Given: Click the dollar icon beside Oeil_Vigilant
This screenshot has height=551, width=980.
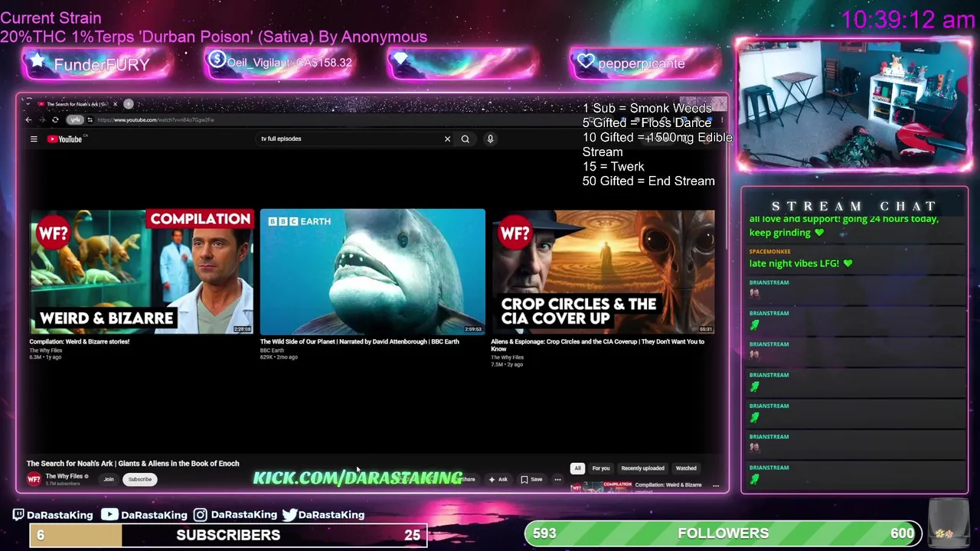Looking at the screenshot, I should point(217,59).
